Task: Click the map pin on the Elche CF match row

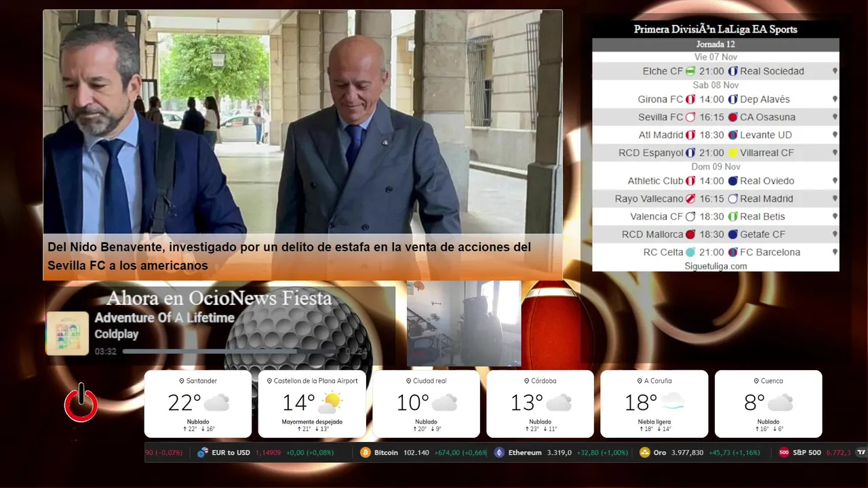Action: click(835, 71)
